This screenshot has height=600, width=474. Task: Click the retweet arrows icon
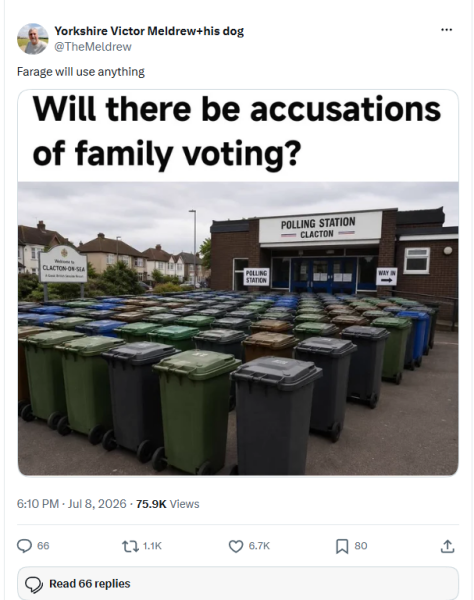pos(130,546)
